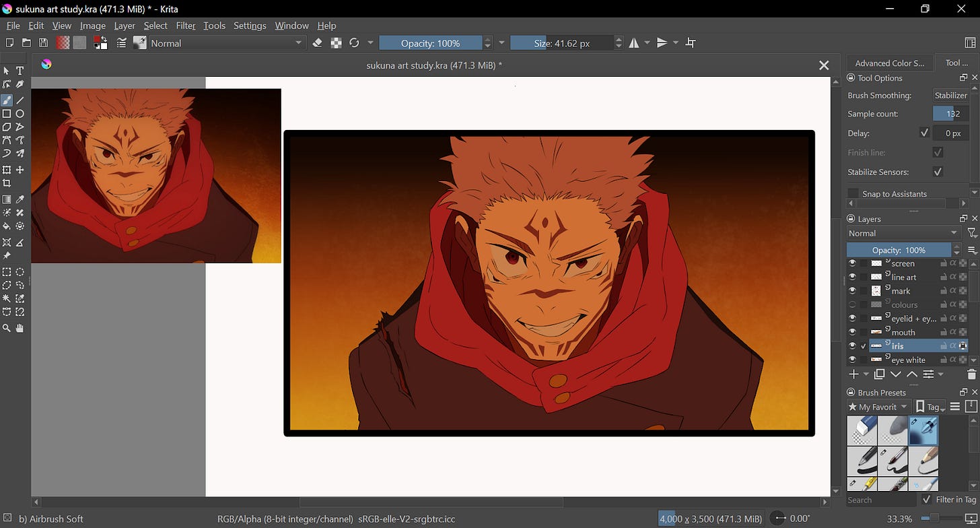Screen dimensions: 980x528
Task: Select the Rectangle tool
Action: click(x=7, y=114)
